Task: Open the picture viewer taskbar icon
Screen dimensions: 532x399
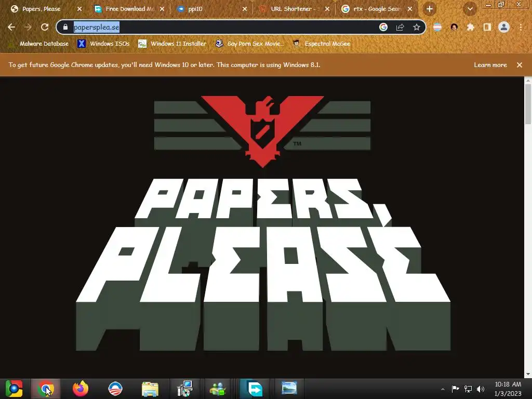Action: point(289,389)
